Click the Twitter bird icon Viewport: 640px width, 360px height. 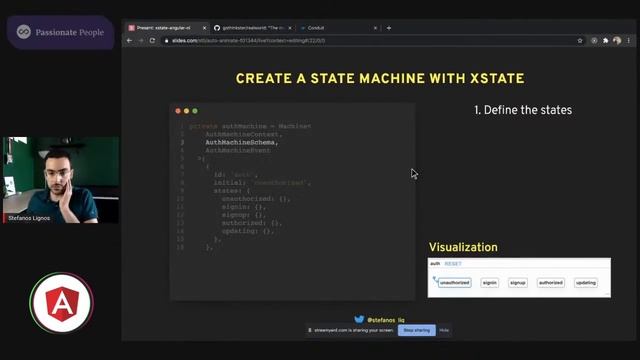(x=359, y=320)
